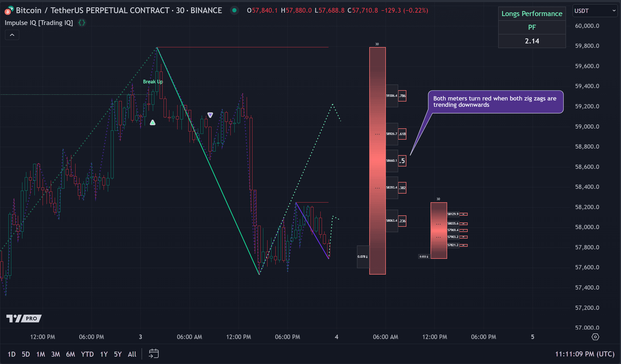Viewport: 621px width, 364px height.
Task: Click the Longs Performance table header
Action: tap(532, 14)
